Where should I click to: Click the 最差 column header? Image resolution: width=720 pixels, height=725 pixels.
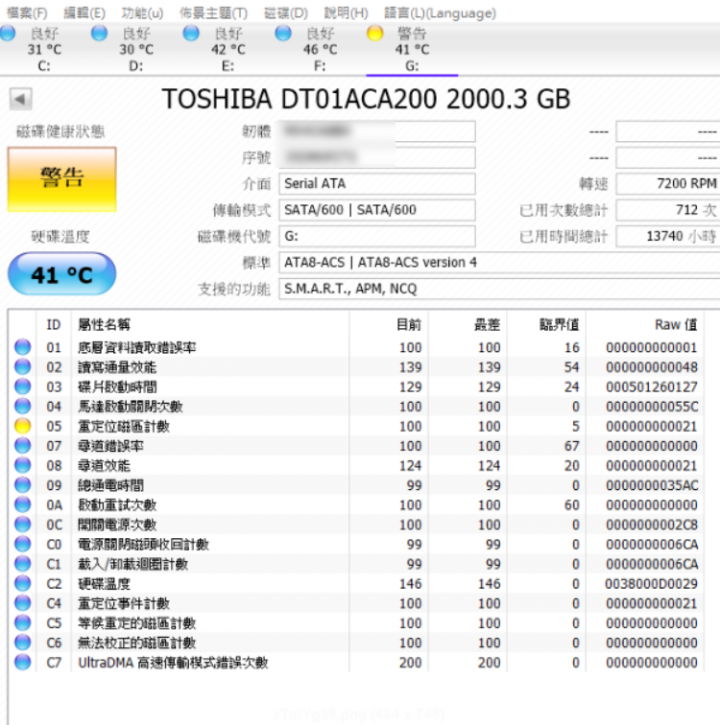coord(468,325)
